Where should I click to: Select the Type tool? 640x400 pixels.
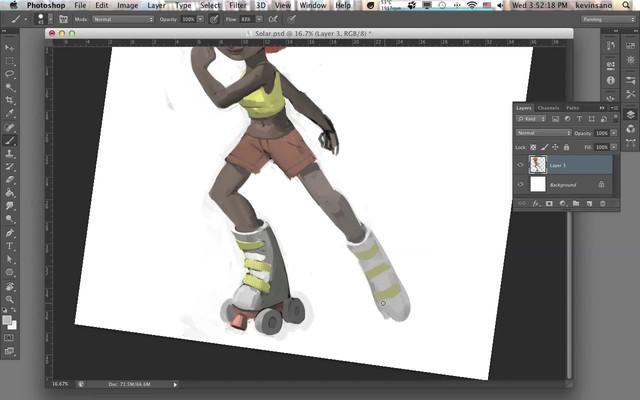click(x=9, y=246)
